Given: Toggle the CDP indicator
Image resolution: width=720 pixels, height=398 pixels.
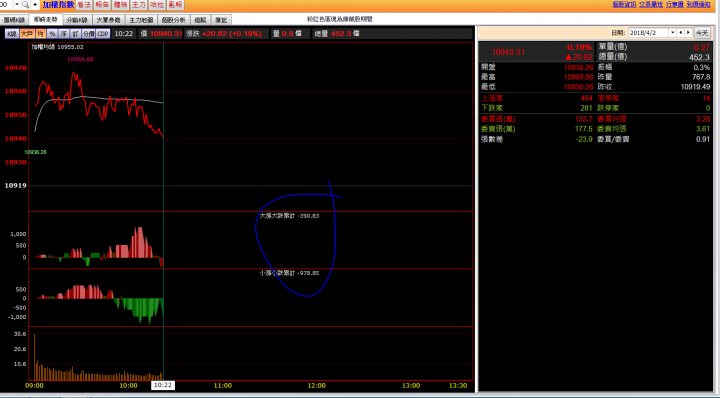Looking at the screenshot, I should point(103,34).
